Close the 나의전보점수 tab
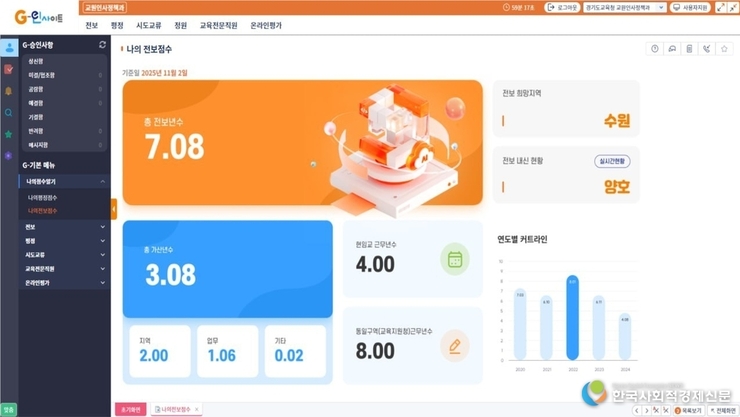The width and height of the screenshot is (740, 417). tap(197, 409)
